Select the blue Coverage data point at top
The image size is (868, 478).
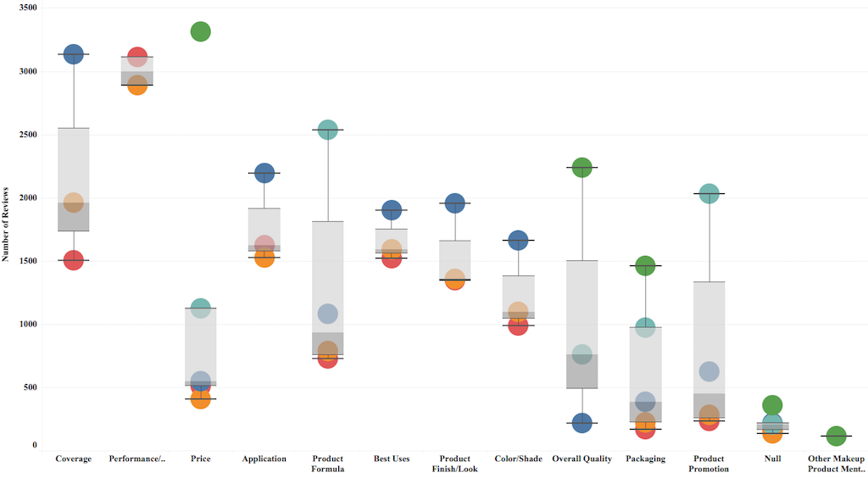tap(74, 55)
